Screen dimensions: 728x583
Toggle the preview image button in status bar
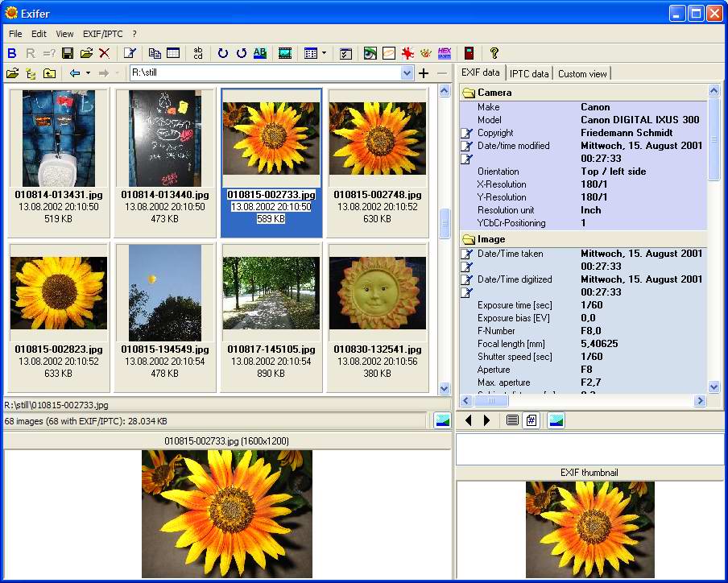[x=442, y=420]
